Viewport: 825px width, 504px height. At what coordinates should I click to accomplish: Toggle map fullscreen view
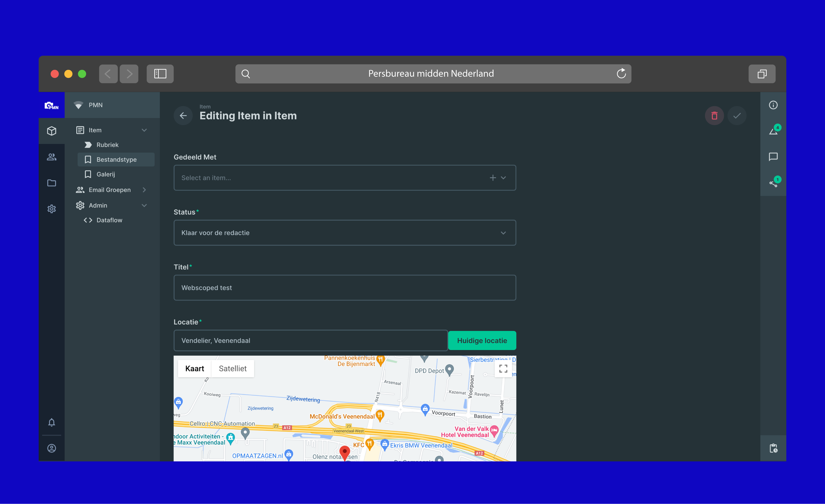pos(503,369)
